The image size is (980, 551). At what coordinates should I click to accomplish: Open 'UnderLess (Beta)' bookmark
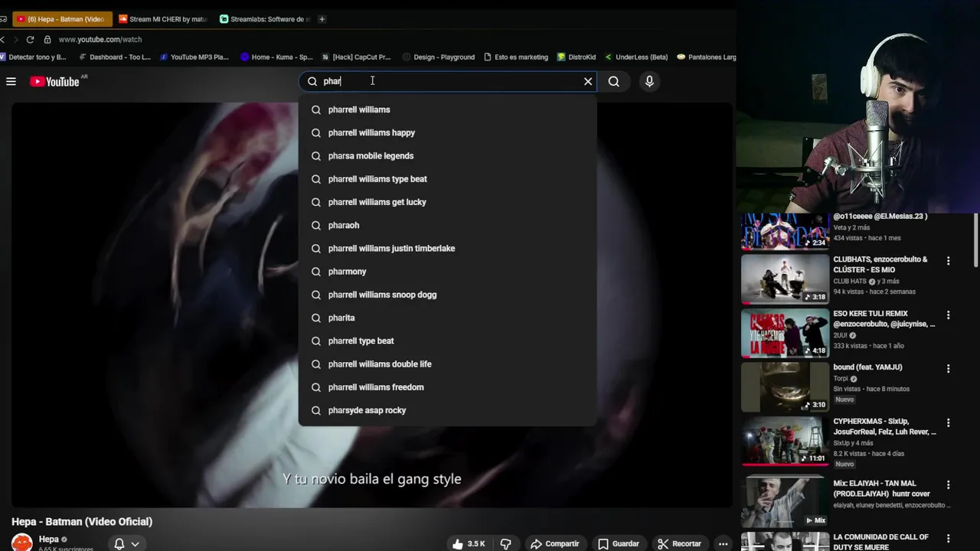(636, 57)
